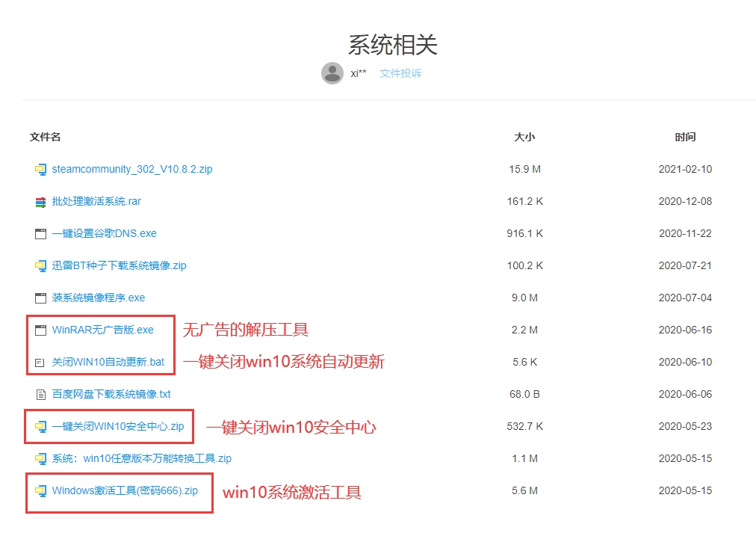Download steamcommunity_302_V10.8.2.zip file link
Screen dimensions: 756x542
click(132, 169)
